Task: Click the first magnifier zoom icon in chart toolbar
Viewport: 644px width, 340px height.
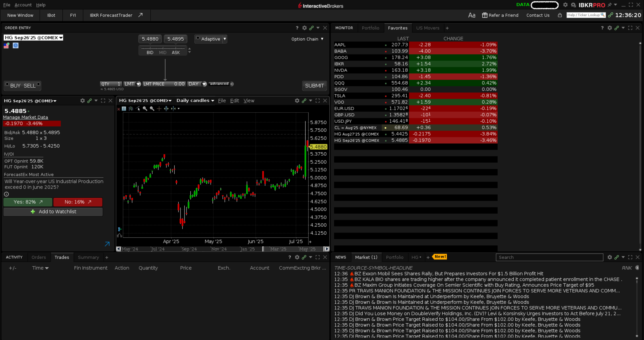Action: [145, 109]
